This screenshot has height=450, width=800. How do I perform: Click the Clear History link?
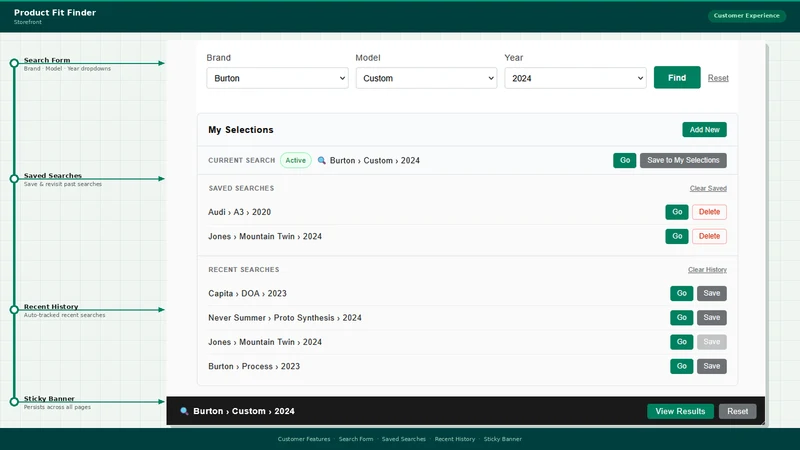click(x=707, y=269)
